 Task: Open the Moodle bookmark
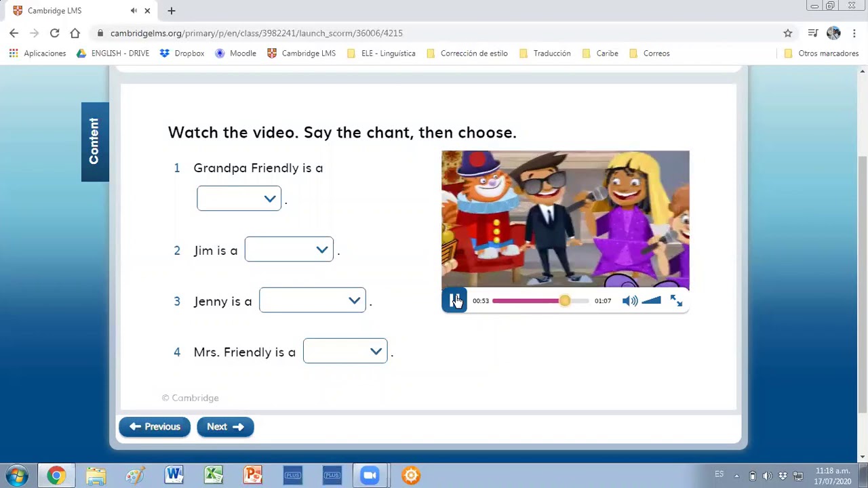point(235,53)
